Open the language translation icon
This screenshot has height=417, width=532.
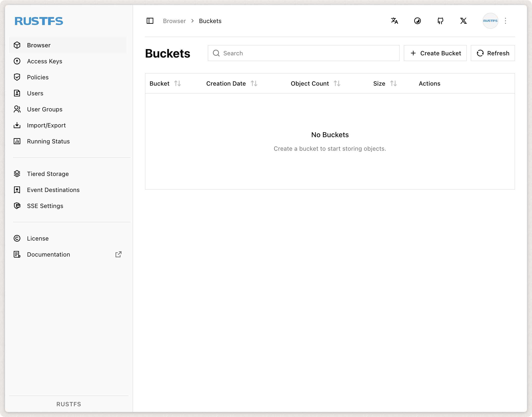point(394,21)
